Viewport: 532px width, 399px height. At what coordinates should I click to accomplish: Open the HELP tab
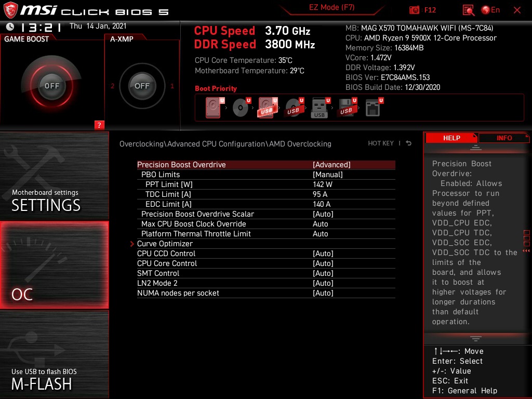click(x=451, y=138)
